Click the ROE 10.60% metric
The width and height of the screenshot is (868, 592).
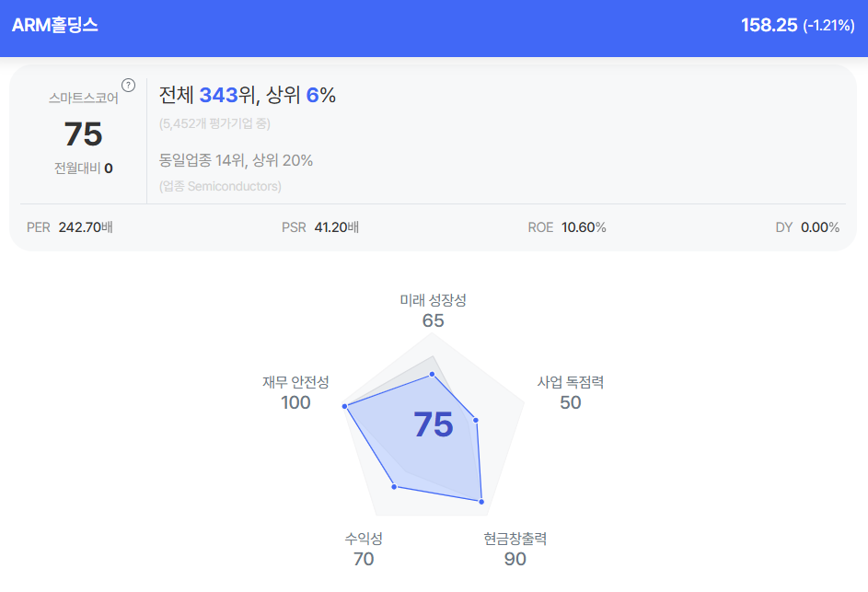tap(567, 227)
